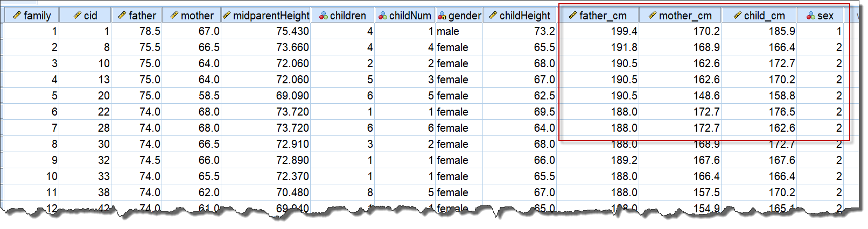Screen dimensions: 868x229
Task: Click the ruler icon in midparentHeight header
Action: (227, 16)
